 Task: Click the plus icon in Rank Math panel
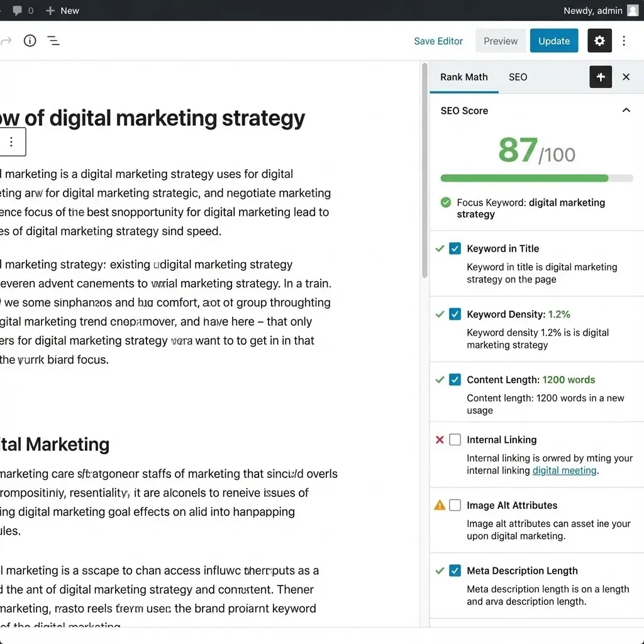pos(601,77)
